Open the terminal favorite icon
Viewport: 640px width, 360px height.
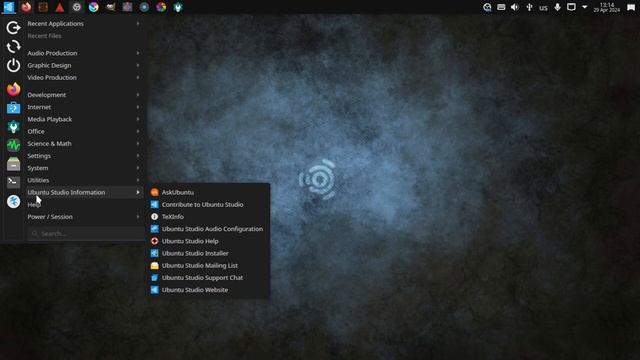(13, 182)
